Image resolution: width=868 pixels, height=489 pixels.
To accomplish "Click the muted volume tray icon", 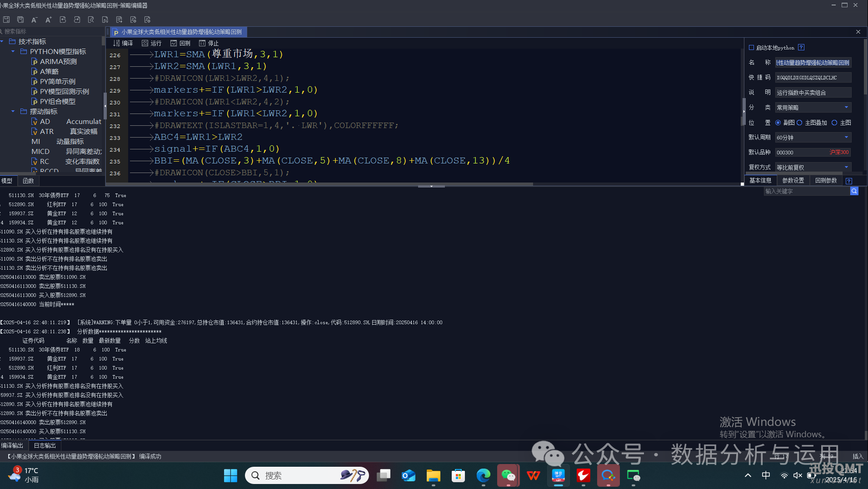I will (798, 475).
